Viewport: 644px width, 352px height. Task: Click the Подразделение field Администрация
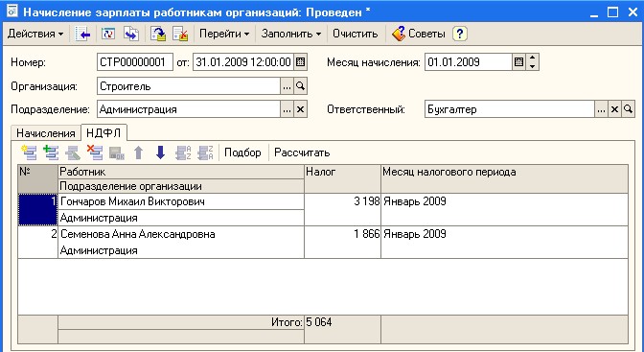tap(189, 109)
